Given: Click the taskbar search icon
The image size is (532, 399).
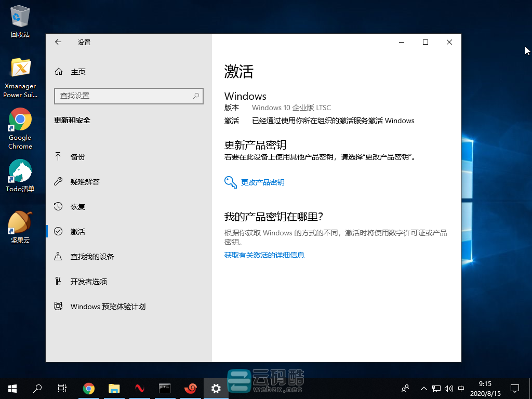Looking at the screenshot, I should click(37, 388).
